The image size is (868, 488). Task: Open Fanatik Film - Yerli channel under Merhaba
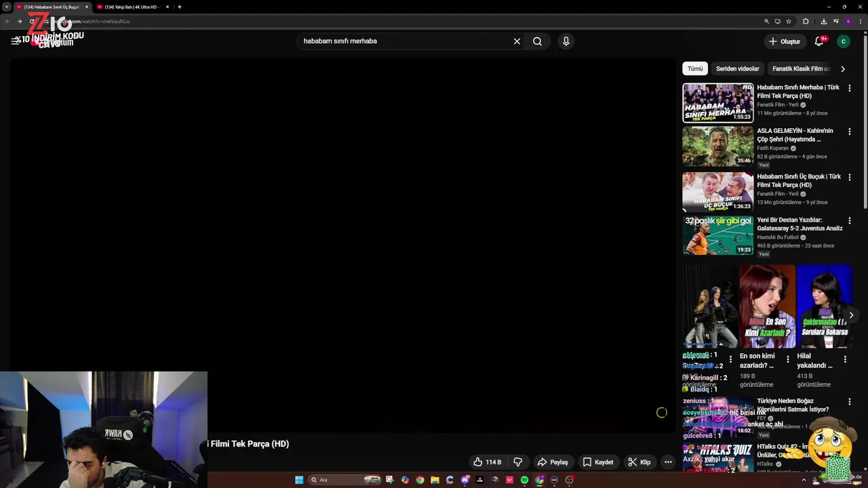click(777, 105)
